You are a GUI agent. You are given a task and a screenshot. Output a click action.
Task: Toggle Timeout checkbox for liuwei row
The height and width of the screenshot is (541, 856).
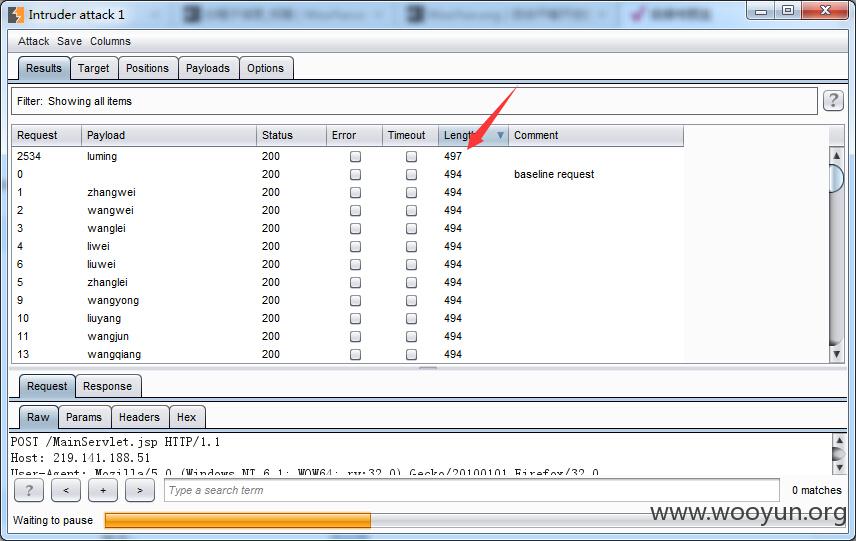pos(412,265)
